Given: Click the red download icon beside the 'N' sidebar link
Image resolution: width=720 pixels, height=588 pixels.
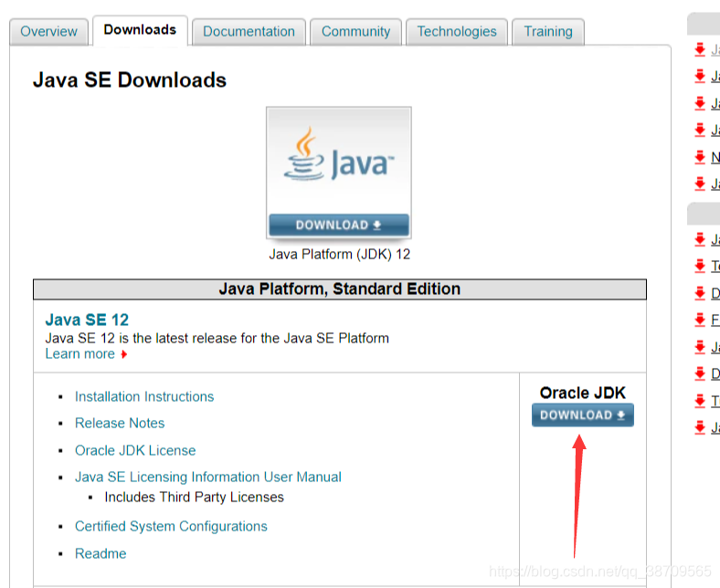Looking at the screenshot, I should (x=700, y=156).
